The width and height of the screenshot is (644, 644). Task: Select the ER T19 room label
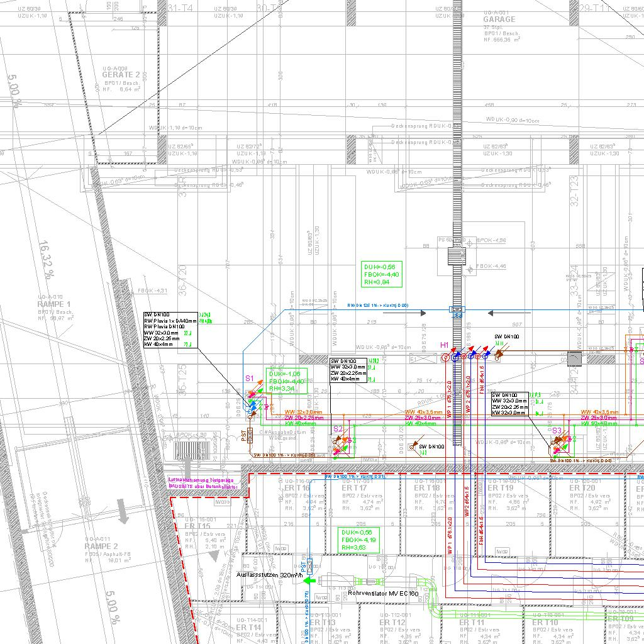500,488
